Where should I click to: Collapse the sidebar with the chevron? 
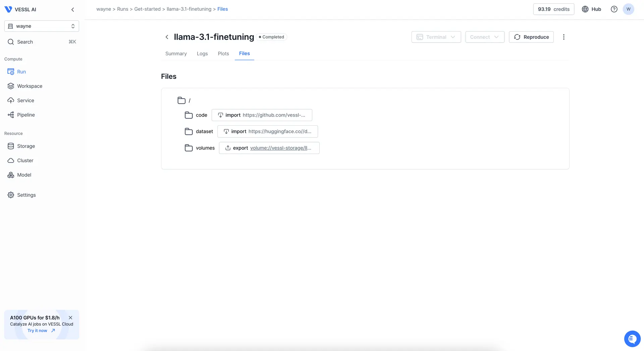pyautogui.click(x=73, y=9)
